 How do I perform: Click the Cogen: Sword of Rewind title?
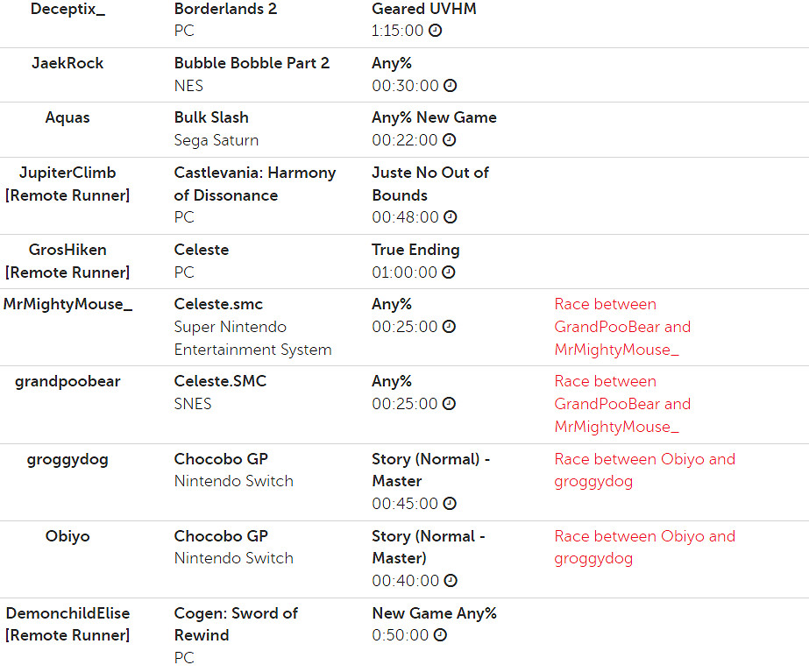(236, 624)
